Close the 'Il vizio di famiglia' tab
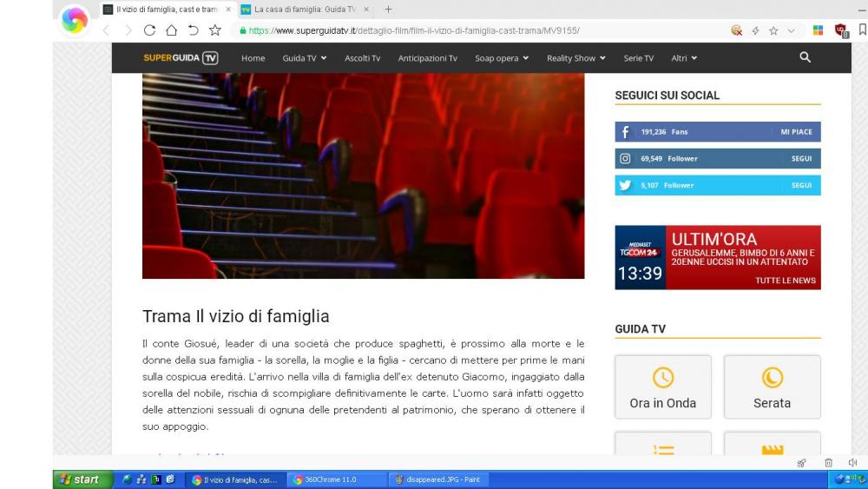Viewport: 868px width, 489px height. coord(228,10)
